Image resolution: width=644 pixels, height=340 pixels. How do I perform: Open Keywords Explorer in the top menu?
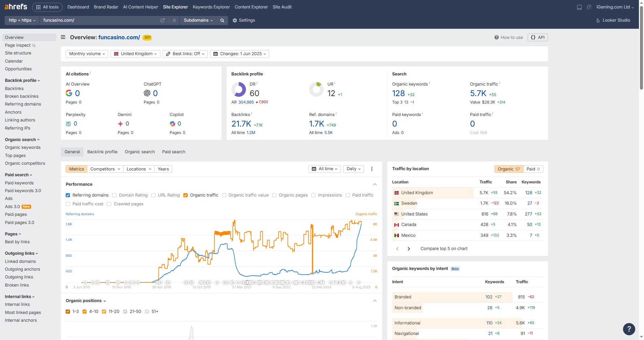[211, 7]
